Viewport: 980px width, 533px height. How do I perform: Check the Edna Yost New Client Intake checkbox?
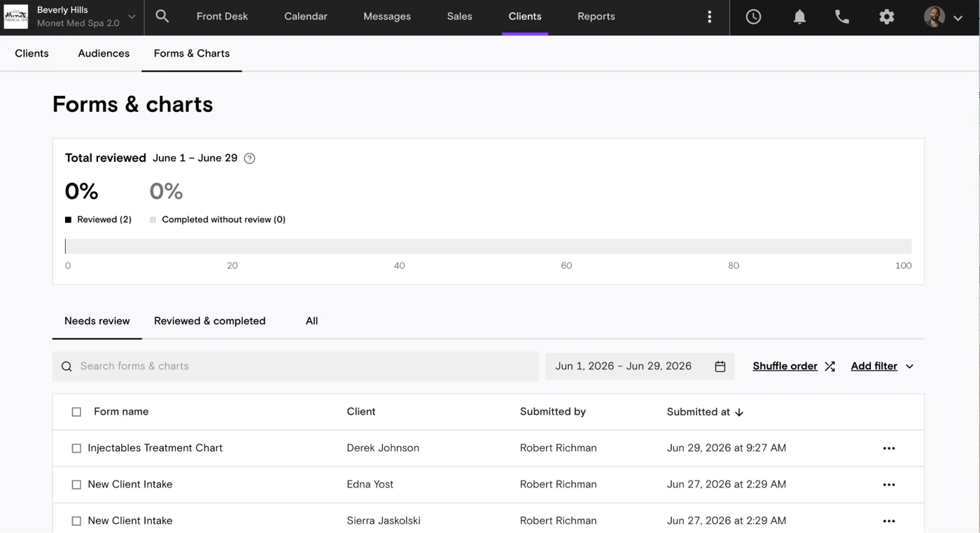76,485
